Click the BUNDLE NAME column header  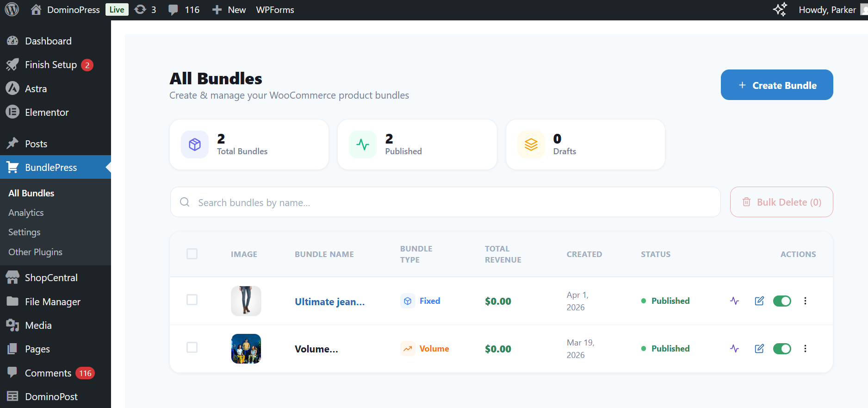coord(324,254)
